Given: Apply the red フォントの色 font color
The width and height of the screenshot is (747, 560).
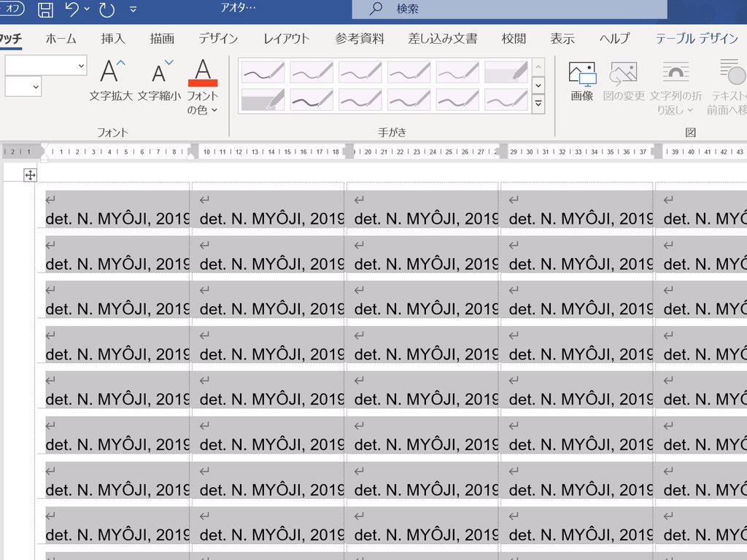Looking at the screenshot, I should click(x=203, y=72).
